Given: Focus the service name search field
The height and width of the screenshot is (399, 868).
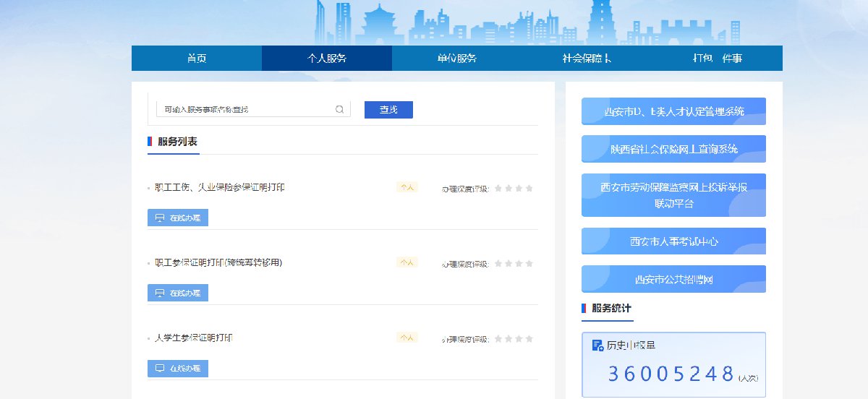Looking at the screenshot, I should coord(244,110).
